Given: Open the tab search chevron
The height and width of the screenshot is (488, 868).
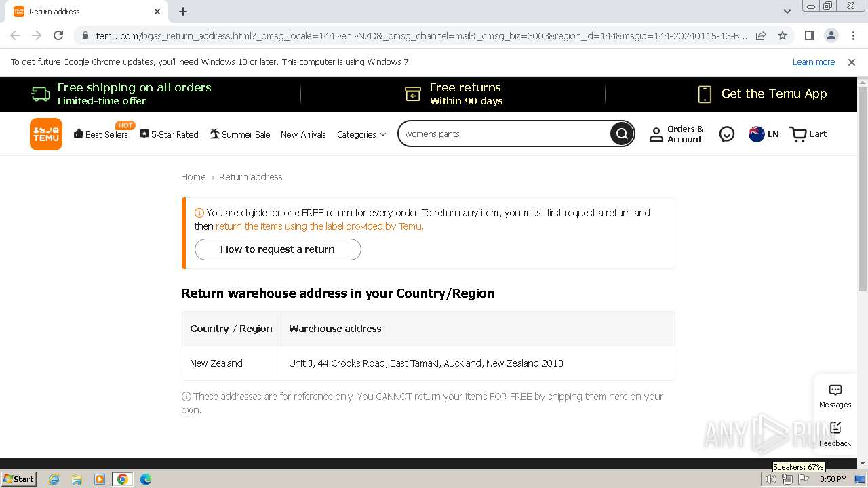Looking at the screenshot, I should 787,12.
